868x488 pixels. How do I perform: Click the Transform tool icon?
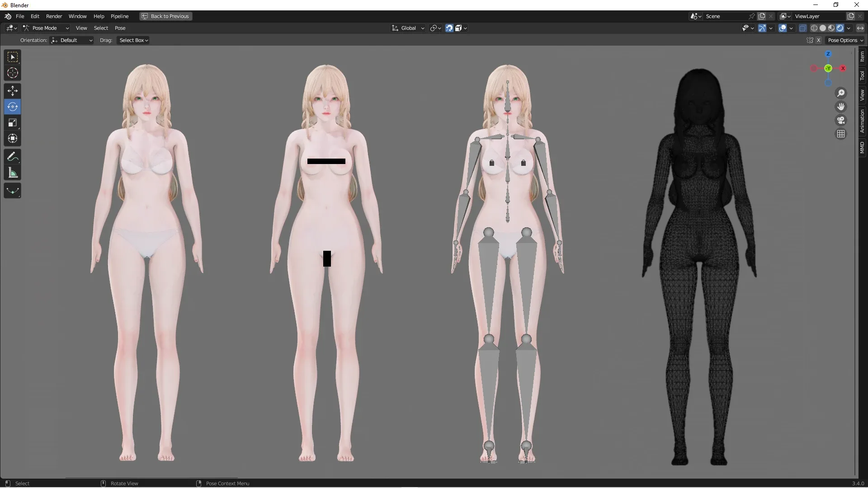[13, 138]
